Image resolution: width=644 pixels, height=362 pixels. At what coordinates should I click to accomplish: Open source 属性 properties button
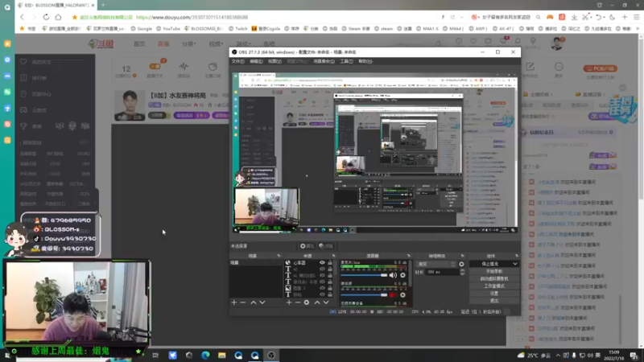307,246
